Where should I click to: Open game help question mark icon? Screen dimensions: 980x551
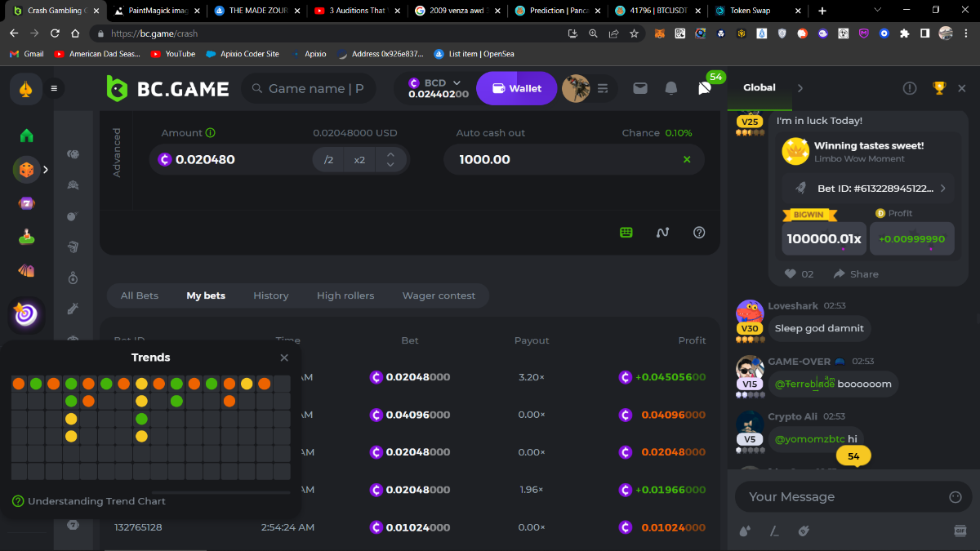point(699,233)
